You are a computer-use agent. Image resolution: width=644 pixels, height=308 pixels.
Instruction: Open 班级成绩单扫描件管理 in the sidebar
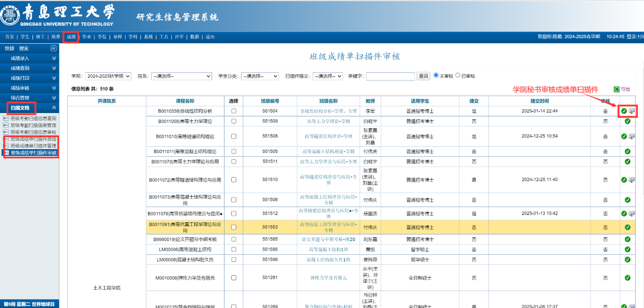pos(33,146)
